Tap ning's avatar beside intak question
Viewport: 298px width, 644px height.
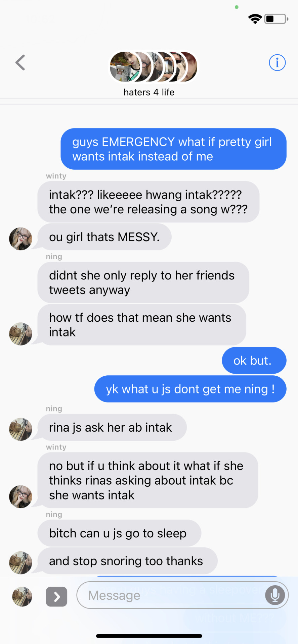20,334
